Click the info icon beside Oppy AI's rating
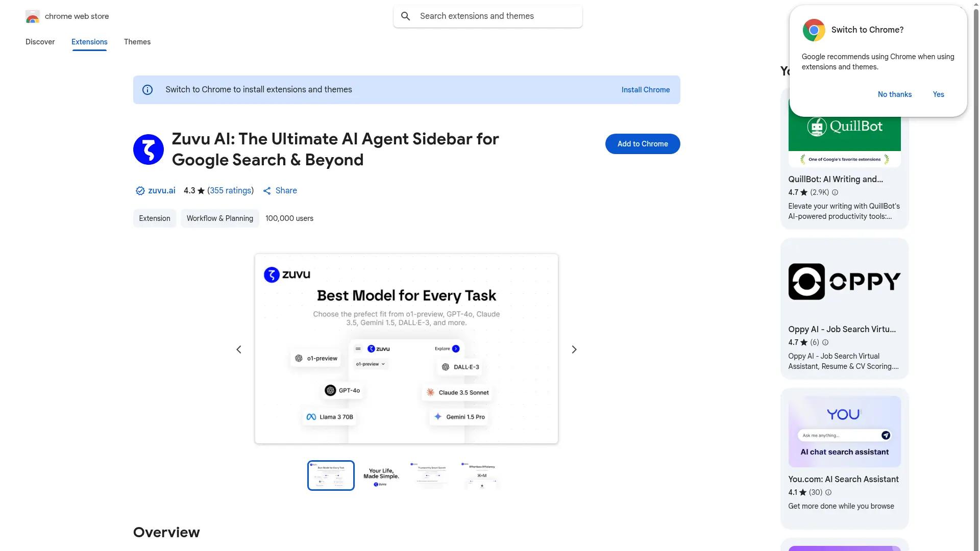This screenshot has height=551, width=980. pos(825,342)
